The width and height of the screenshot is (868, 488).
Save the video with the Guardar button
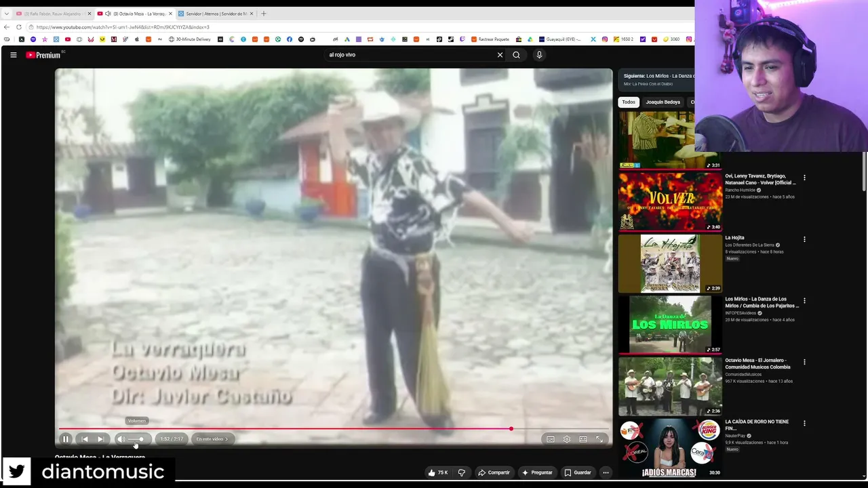[577, 472]
